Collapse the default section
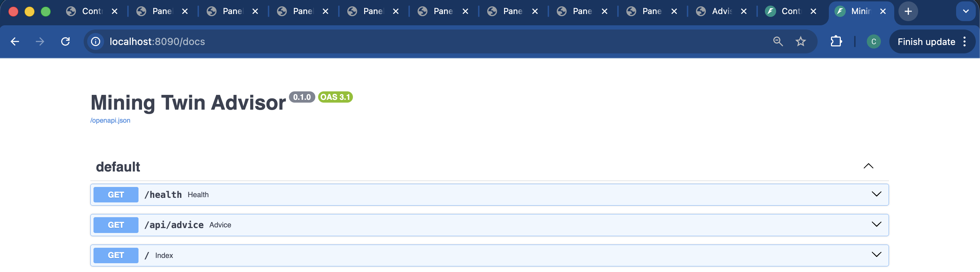 868,166
